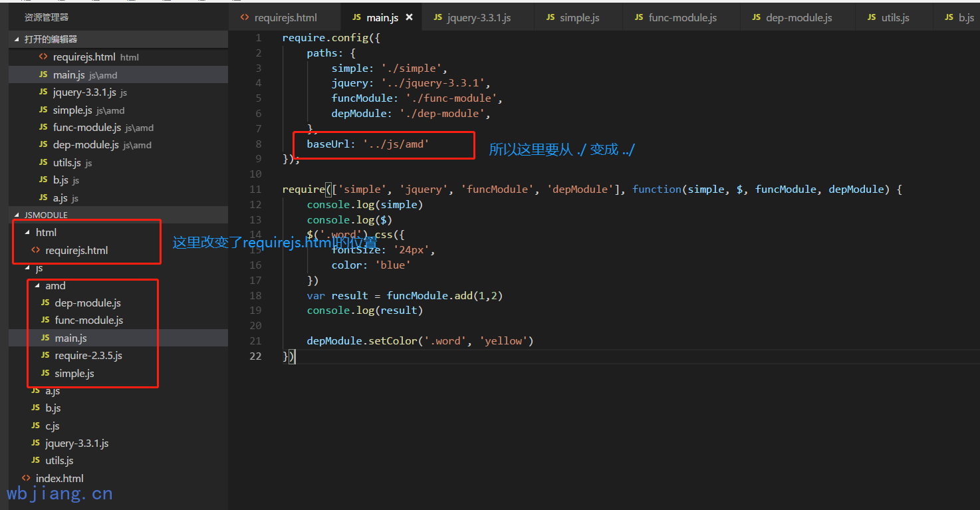Close the main.js editor tab
980x510 pixels.
(x=409, y=18)
